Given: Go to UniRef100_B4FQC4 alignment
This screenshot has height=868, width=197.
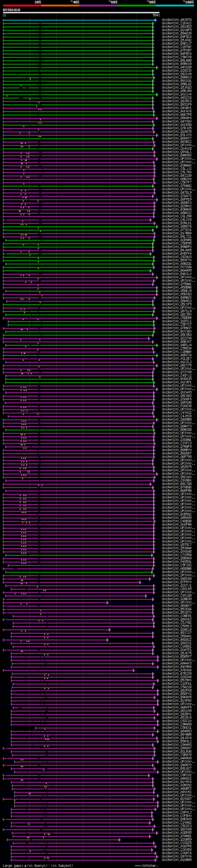Looking at the screenshot, I should coord(177,37).
